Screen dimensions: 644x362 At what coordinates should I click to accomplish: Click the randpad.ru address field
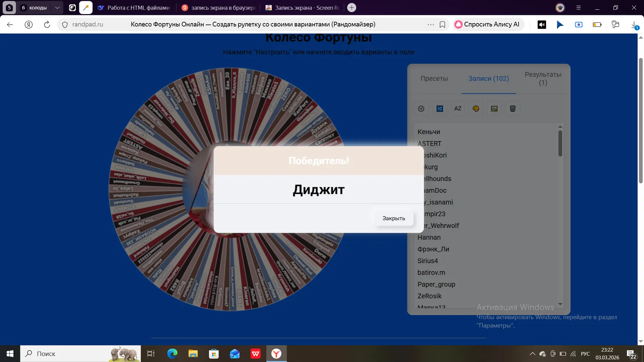(x=87, y=25)
